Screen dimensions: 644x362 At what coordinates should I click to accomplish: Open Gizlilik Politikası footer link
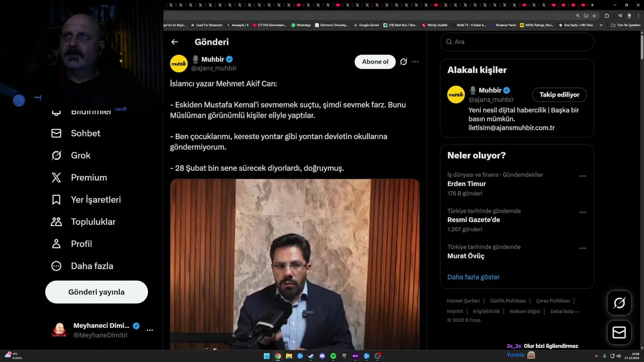click(x=508, y=301)
